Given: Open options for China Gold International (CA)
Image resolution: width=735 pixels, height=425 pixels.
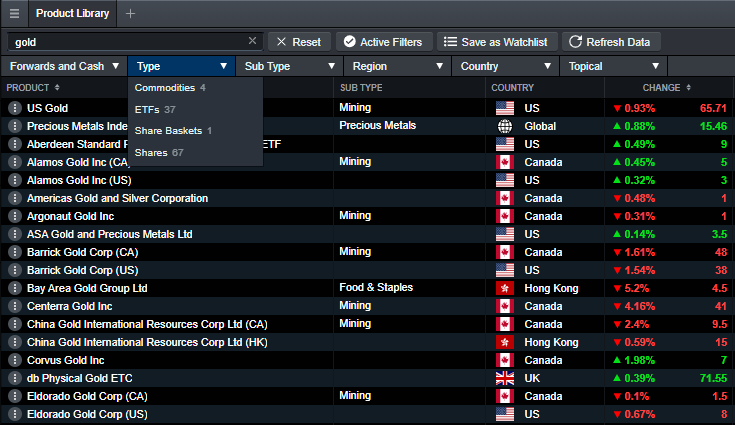Looking at the screenshot, I should coord(15,324).
